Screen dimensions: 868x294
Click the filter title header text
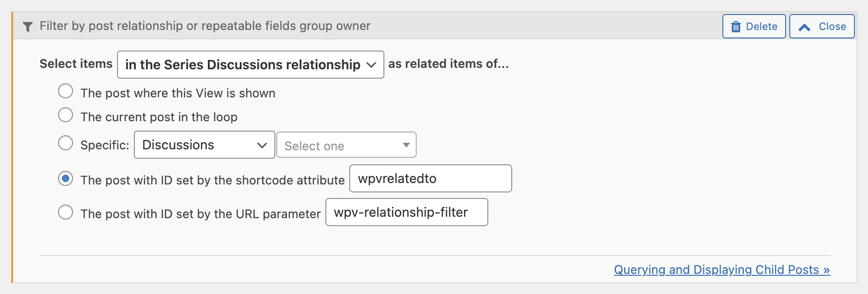(x=205, y=26)
